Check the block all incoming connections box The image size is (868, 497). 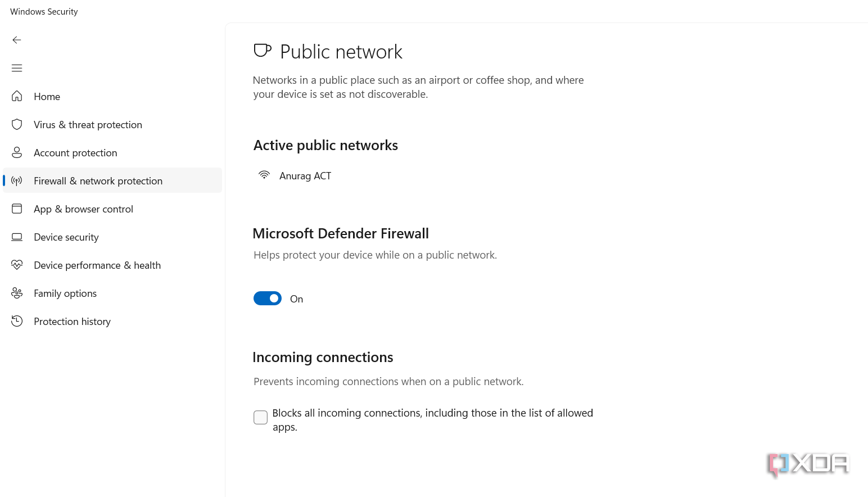pos(260,417)
